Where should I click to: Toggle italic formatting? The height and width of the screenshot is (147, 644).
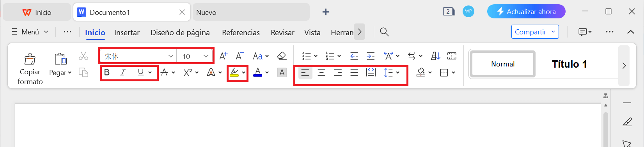(x=123, y=72)
